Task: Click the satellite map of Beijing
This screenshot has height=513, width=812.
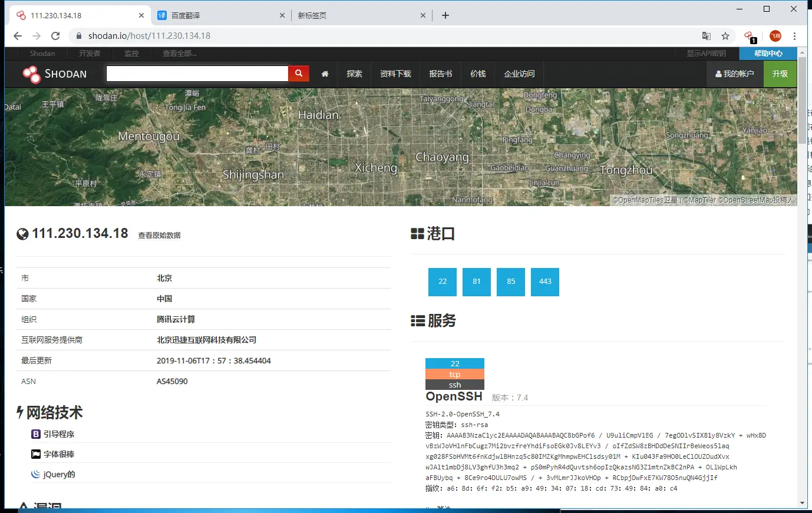Action: point(401,147)
